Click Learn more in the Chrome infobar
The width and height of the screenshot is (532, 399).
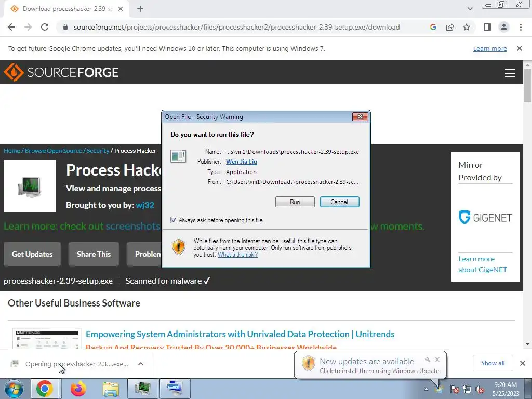pos(490,48)
